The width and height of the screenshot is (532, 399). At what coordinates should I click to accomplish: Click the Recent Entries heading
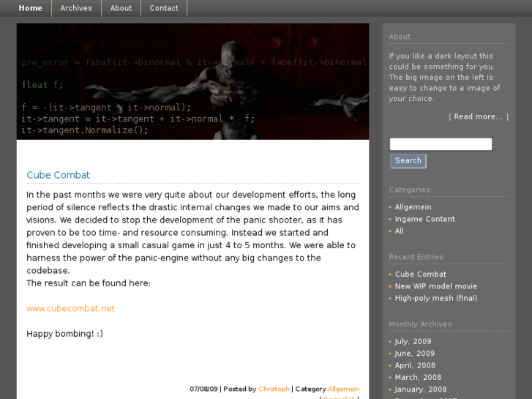click(416, 257)
